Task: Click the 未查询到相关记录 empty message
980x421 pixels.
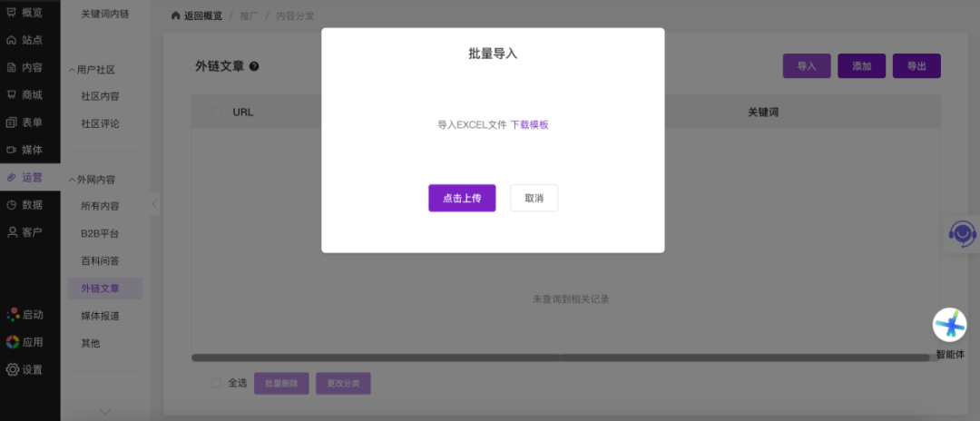Action: click(571, 299)
